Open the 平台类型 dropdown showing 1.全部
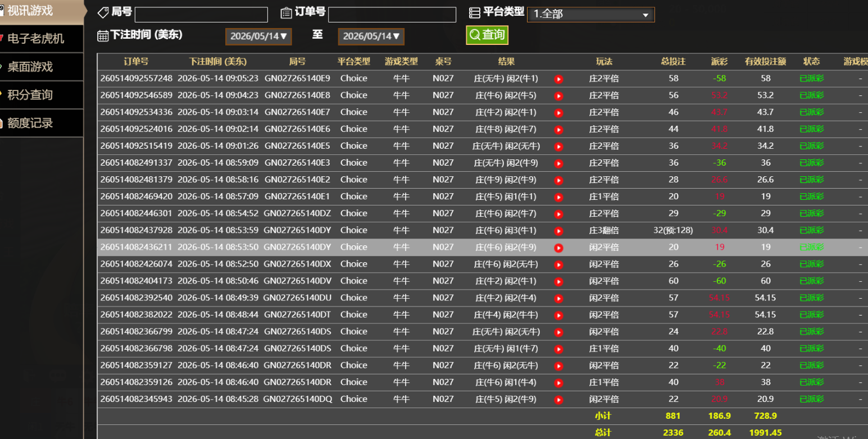The image size is (868, 439). (590, 15)
